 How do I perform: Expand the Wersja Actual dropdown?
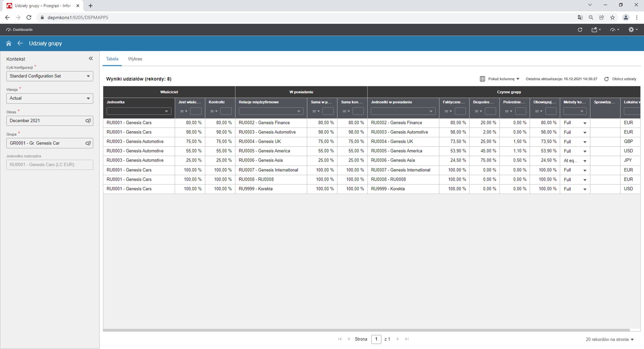coord(88,98)
